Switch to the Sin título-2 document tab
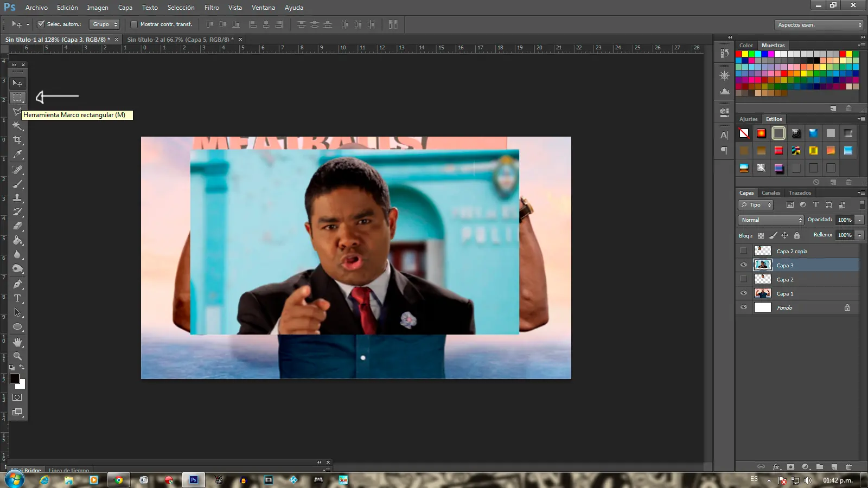The width and height of the screenshot is (868, 488). [x=181, y=40]
